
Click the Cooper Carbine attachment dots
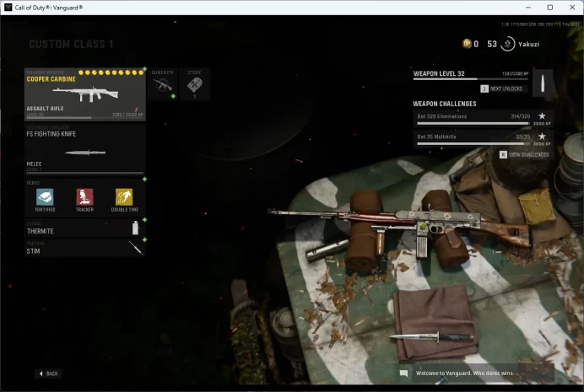(x=111, y=72)
